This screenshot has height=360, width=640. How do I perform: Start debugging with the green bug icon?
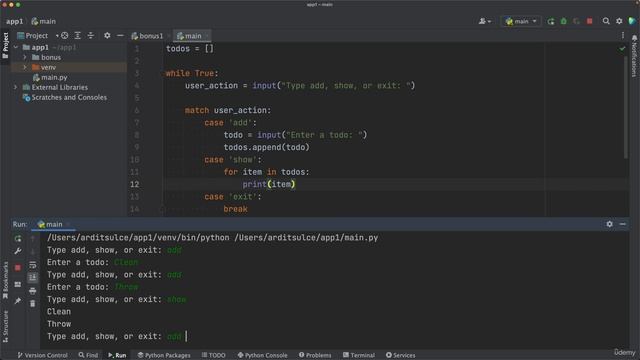tap(564, 21)
